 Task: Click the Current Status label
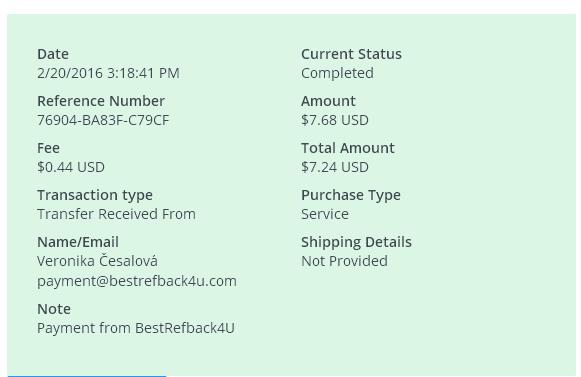[351, 54]
